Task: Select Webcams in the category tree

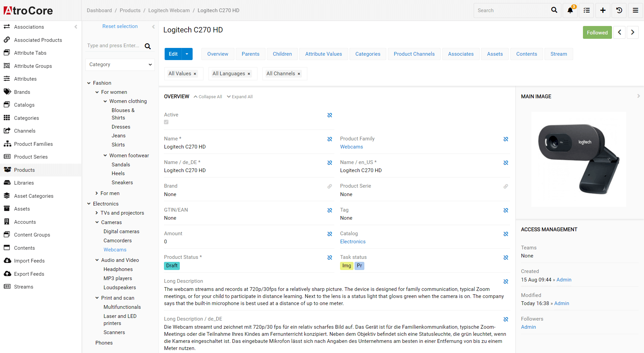Action: (115, 250)
